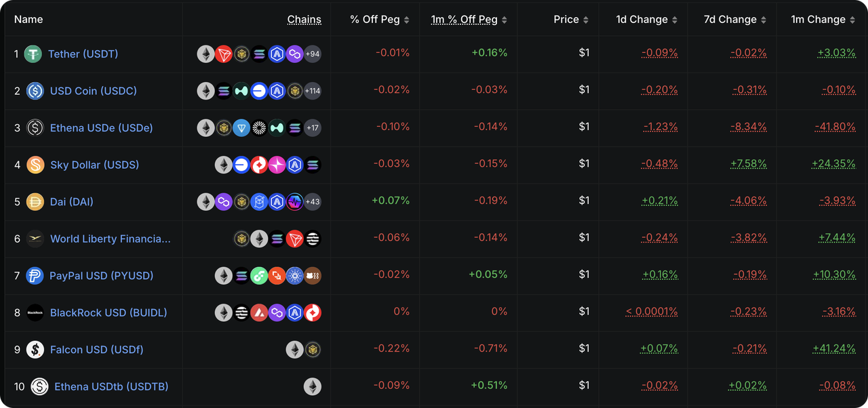Click the Tron chain icon in Tether row
868x408 pixels.
click(224, 54)
